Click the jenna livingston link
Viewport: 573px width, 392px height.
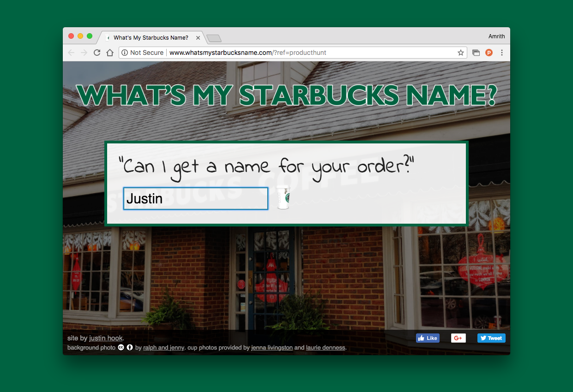pyautogui.click(x=271, y=348)
